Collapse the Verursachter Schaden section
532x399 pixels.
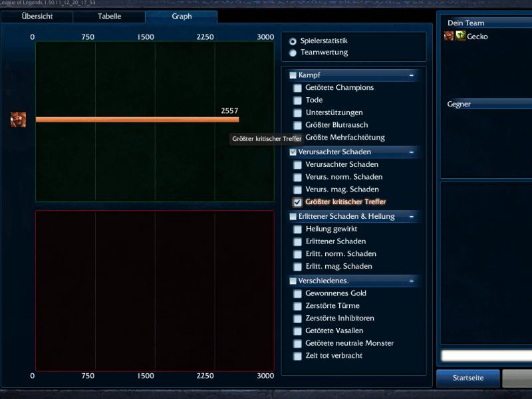pos(412,152)
